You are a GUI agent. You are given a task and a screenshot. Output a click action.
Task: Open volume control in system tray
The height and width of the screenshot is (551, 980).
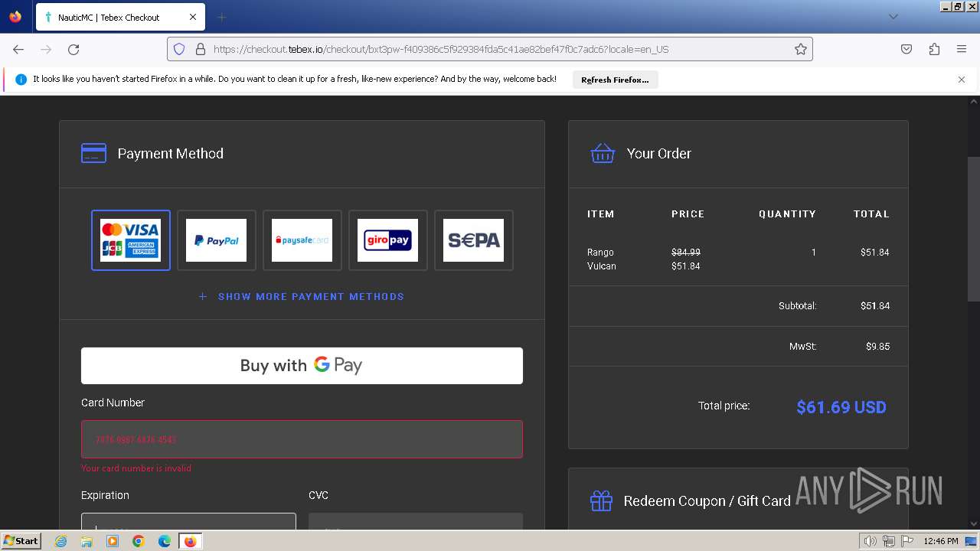pyautogui.click(x=870, y=541)
